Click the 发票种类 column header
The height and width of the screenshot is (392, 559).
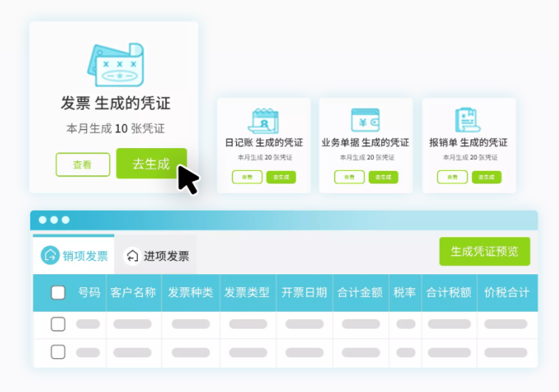tap(190, 293)
